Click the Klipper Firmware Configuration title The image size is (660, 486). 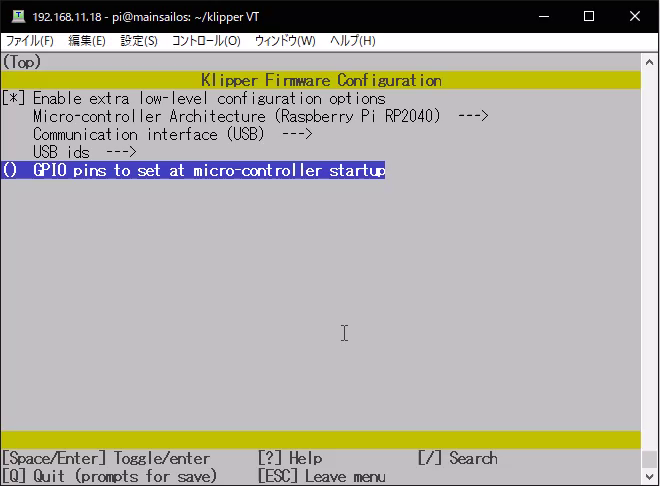(x=321, y=80)
